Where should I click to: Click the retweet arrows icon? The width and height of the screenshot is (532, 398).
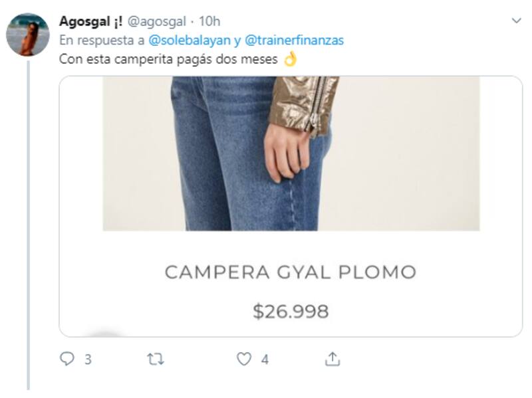pos(156,359)
